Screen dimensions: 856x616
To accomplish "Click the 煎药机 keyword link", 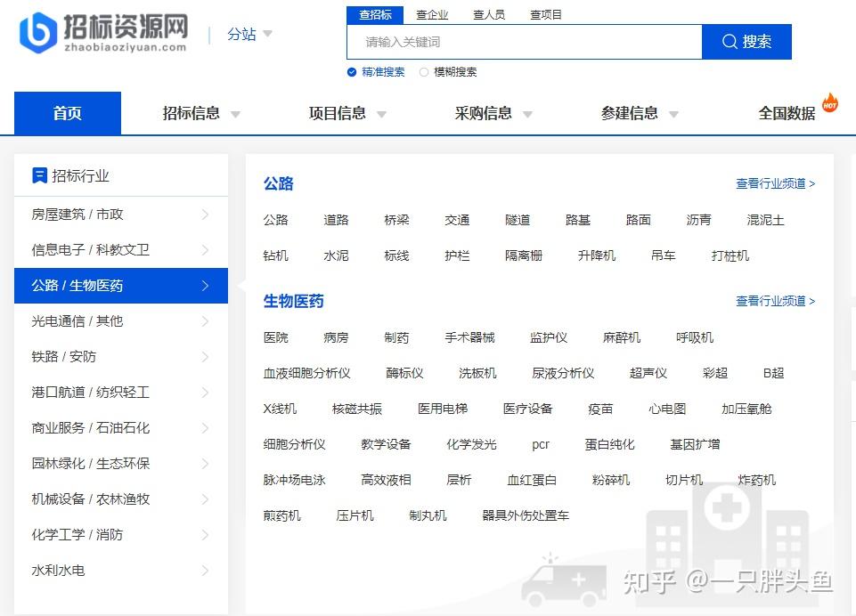I will click(281, 515).
